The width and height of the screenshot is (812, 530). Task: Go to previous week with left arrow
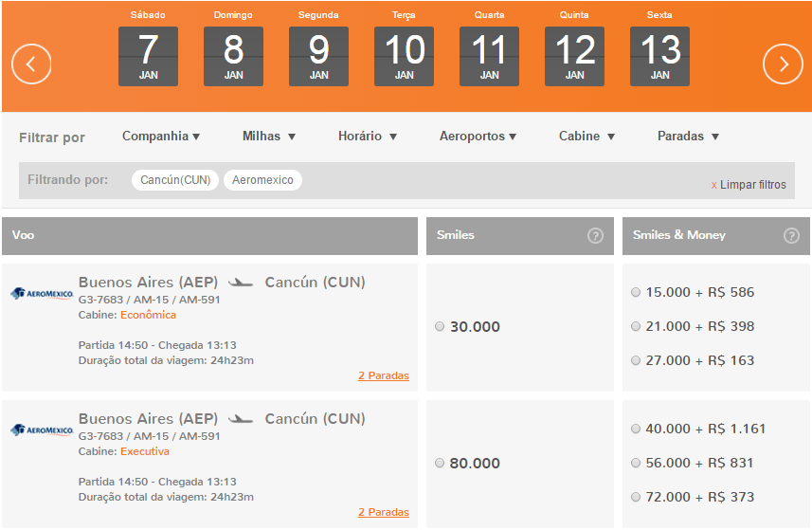point(31,64)
